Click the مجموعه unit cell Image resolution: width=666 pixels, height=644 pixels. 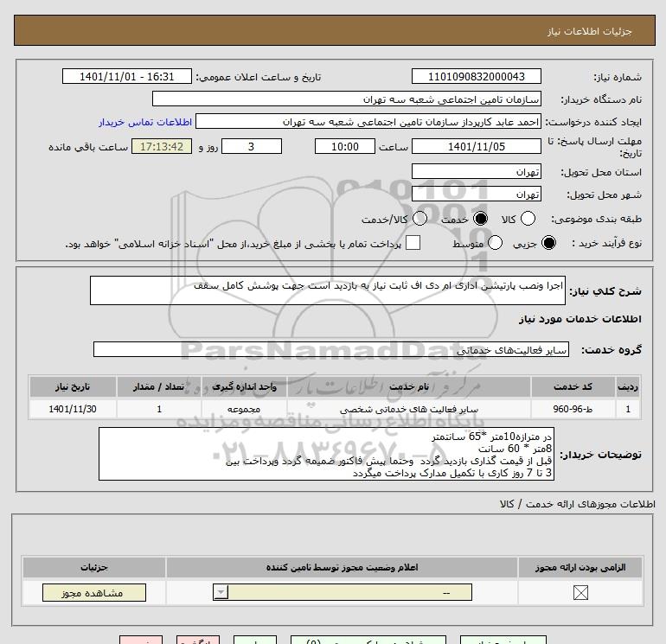pyautogui.click(x=244, y=409)
